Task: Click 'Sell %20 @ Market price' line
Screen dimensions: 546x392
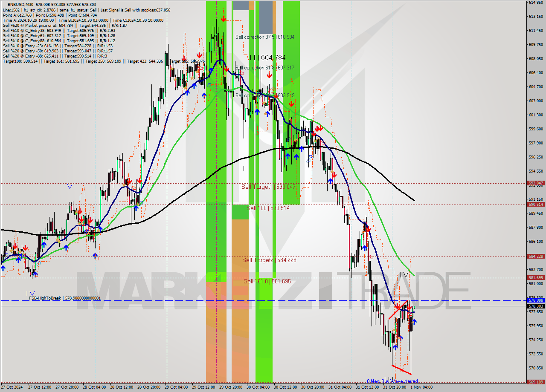Action: click(x=65, y=25)
